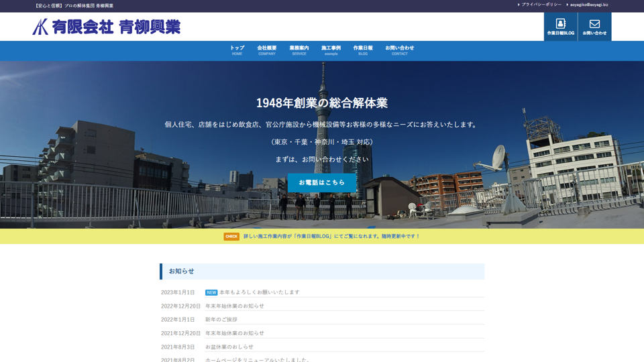The height and width of the screenshot is (362, 644).
Task: Click the 有限会社 青柳興業 company logo
Action: (x=107, y=27)
